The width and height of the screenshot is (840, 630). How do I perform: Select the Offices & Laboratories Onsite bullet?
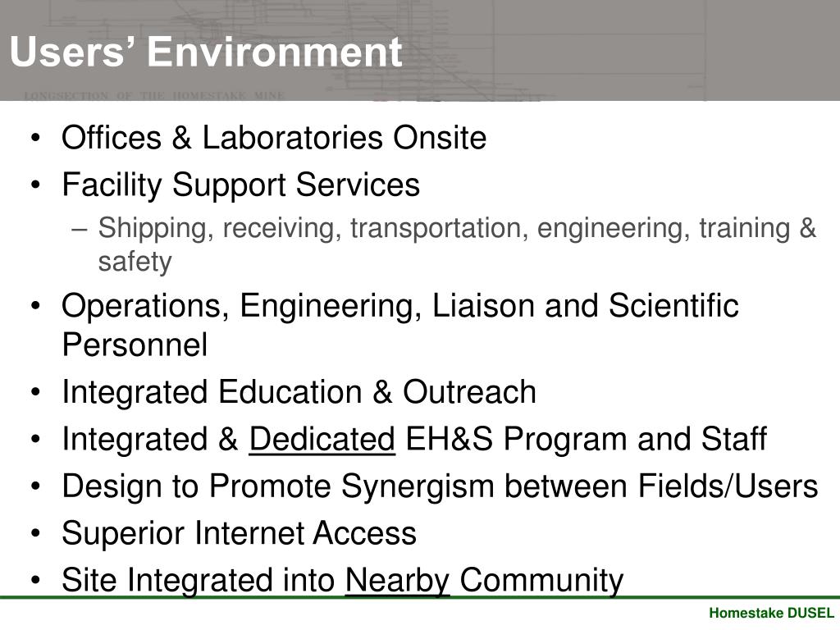pyautogui.click(x=274, y=138)
